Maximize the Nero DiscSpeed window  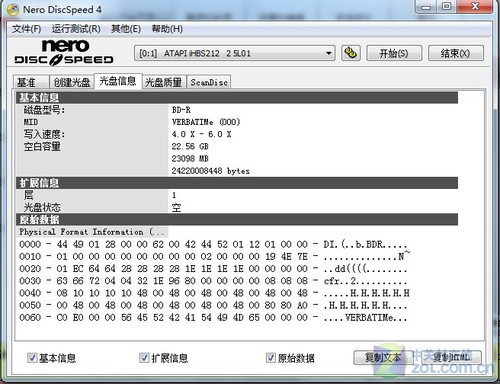(x=447, y=7)
